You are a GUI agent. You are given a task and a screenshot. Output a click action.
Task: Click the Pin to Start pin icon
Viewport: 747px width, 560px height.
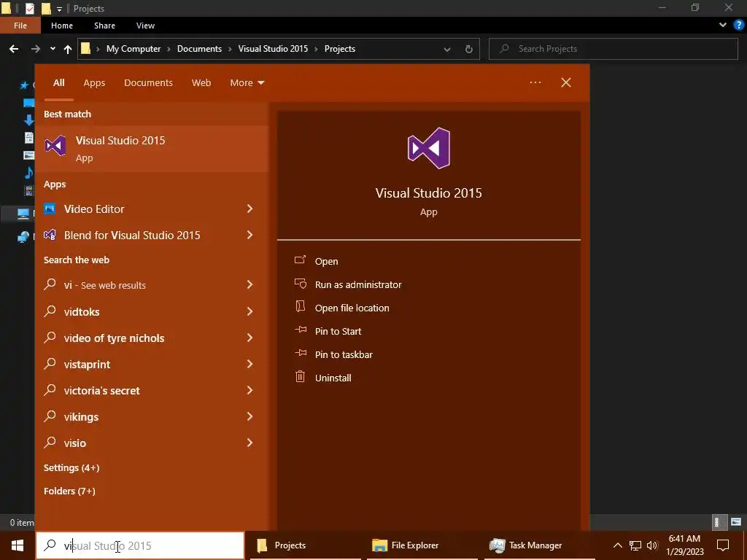[300, 330]
